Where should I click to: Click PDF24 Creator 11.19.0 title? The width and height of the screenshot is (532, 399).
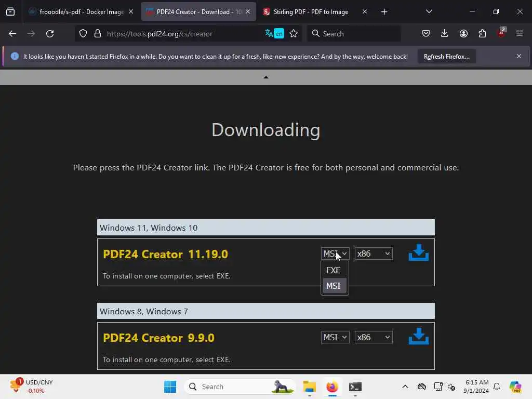pyautogui.click(x=165, y=254)
